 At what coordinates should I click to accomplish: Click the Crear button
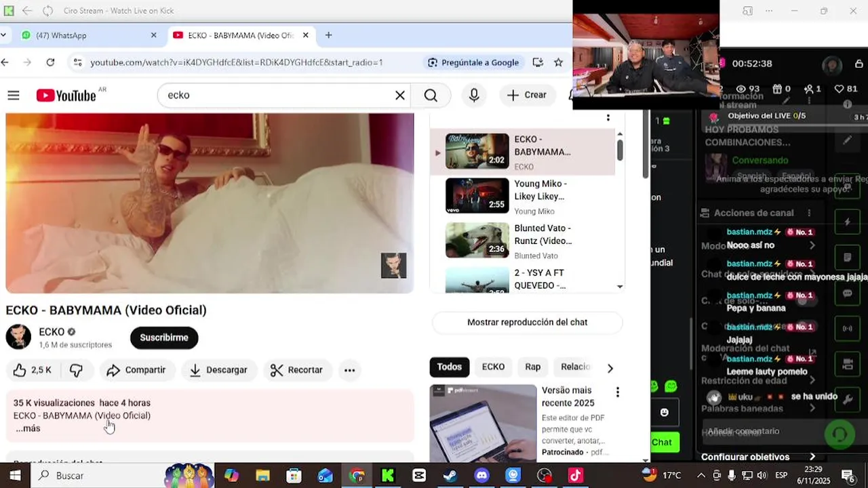pos(526,96)
